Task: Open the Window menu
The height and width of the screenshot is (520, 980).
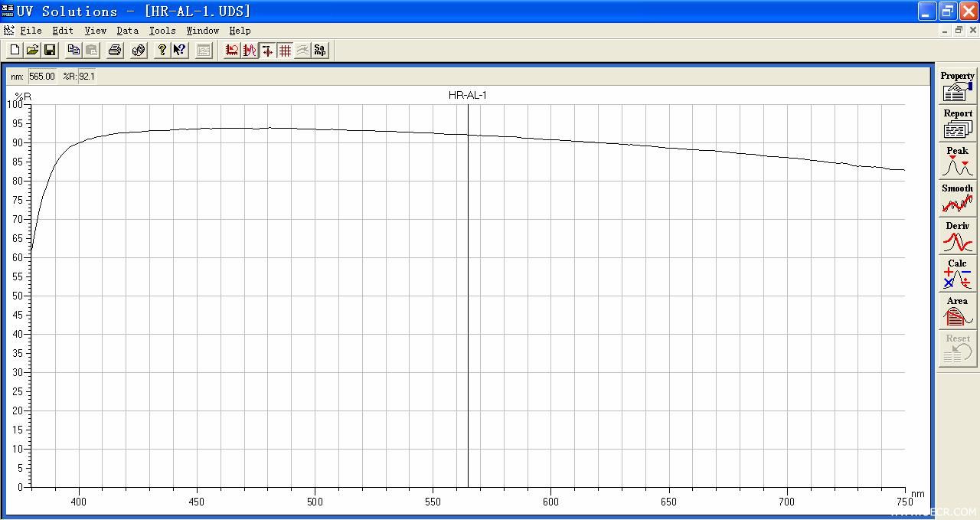Action: click(202, 31)
